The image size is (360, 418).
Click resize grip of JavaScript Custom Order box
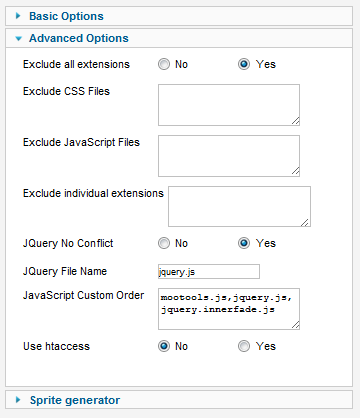[295, 325]
